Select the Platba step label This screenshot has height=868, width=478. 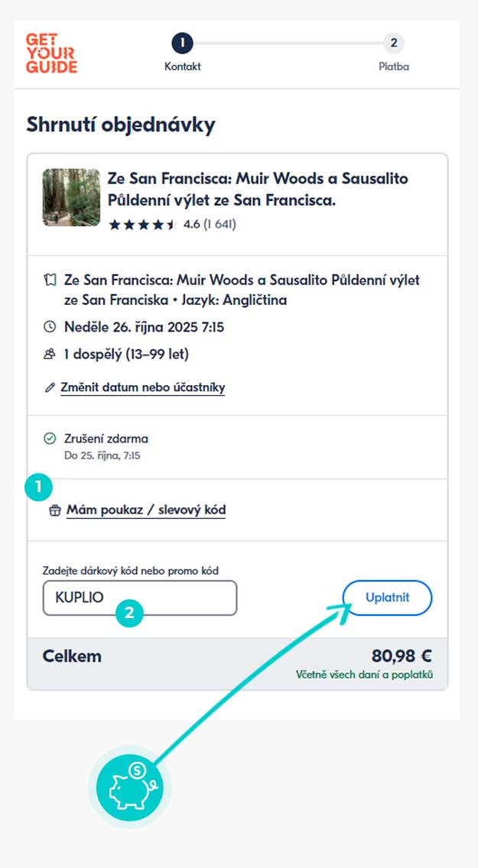tap(395, 66)
